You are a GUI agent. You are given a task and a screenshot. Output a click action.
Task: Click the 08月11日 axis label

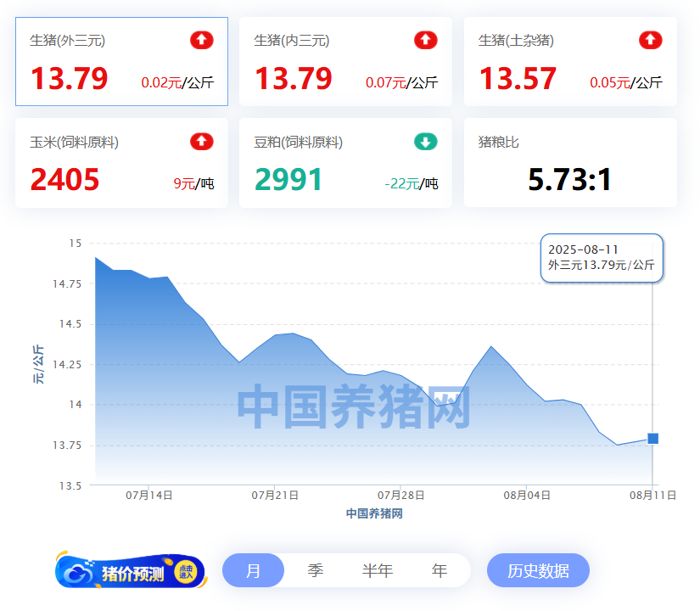[652, 496]
